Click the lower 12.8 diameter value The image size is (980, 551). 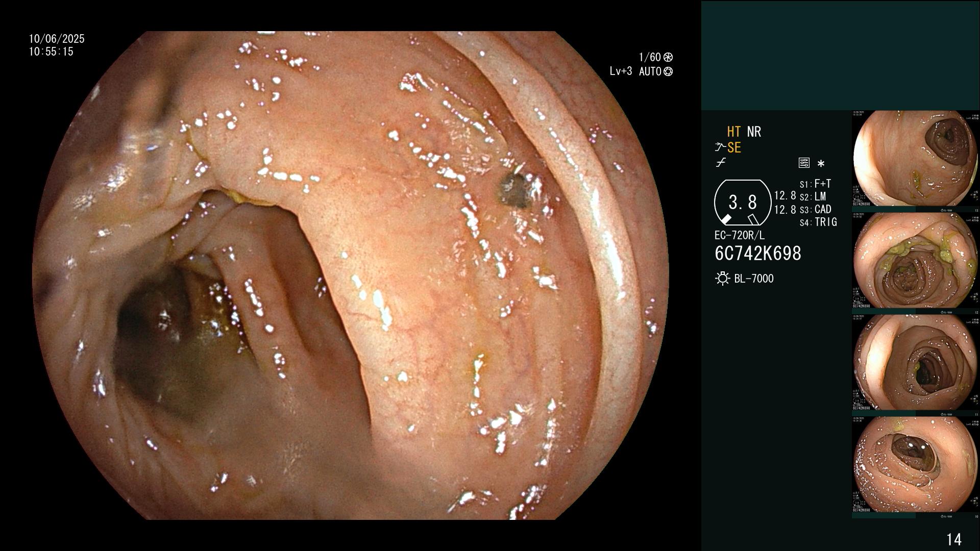785,209
